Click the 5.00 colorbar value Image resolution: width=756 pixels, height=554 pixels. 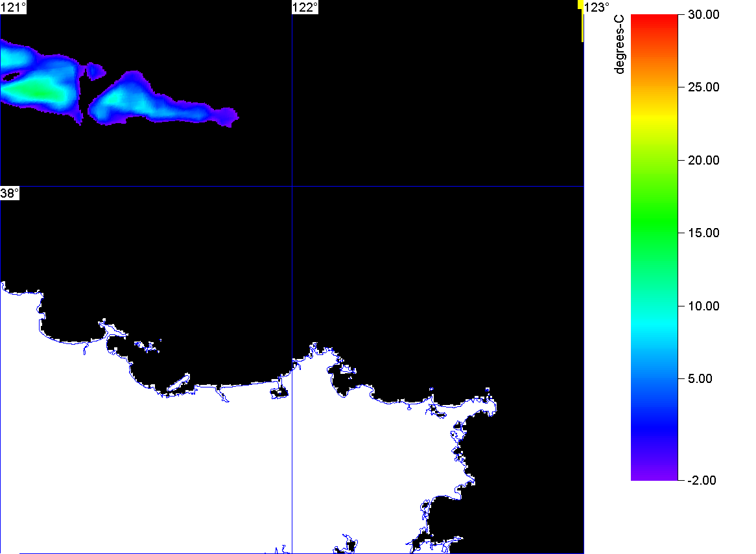[x=700, y=378]
